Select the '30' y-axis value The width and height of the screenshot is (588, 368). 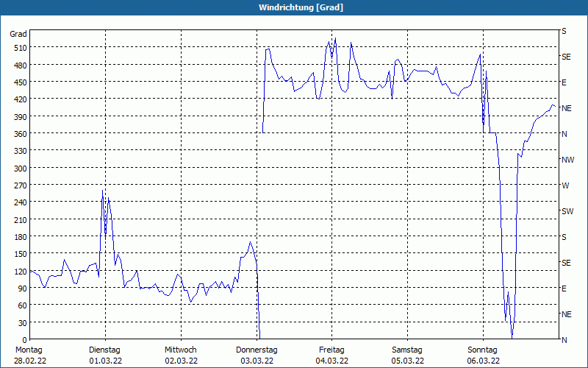point(23,323)
